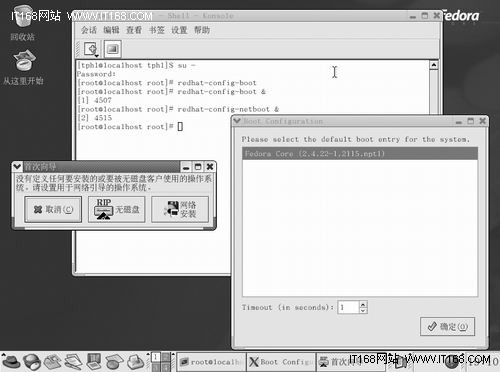Viewport: 500px width, 372px height.
Task: Click the Timeout seconds input field
Action: [x=348, y=307]
